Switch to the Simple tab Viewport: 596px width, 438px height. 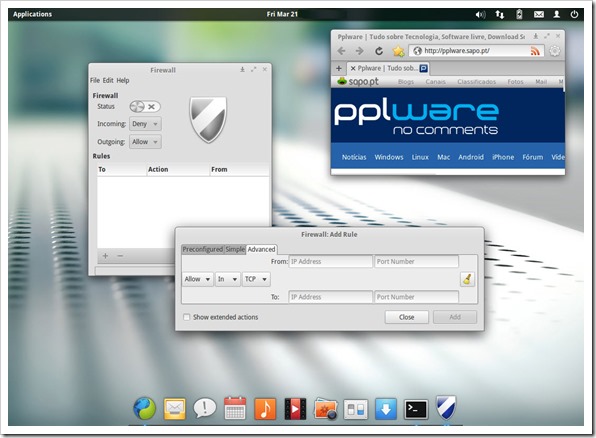(x=235, y=249)
